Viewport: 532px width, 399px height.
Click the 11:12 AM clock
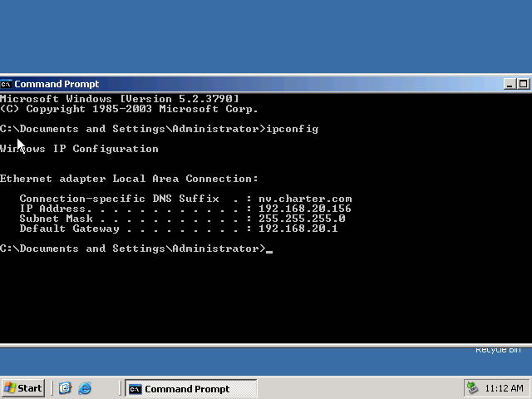tap(504, 388)
